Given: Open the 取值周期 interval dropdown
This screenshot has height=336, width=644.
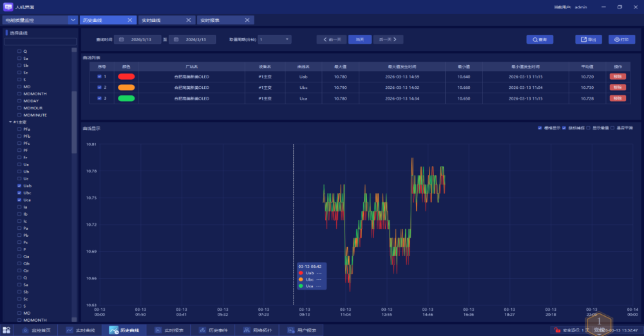Looking at the screenshot, I should pos(274,39).
